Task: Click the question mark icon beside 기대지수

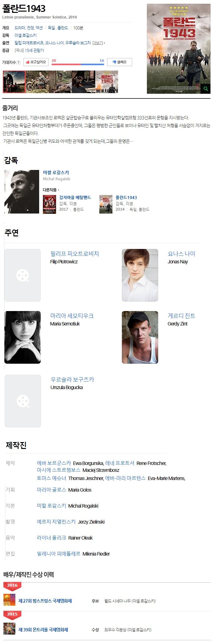Action: click(x=18, y=62)
